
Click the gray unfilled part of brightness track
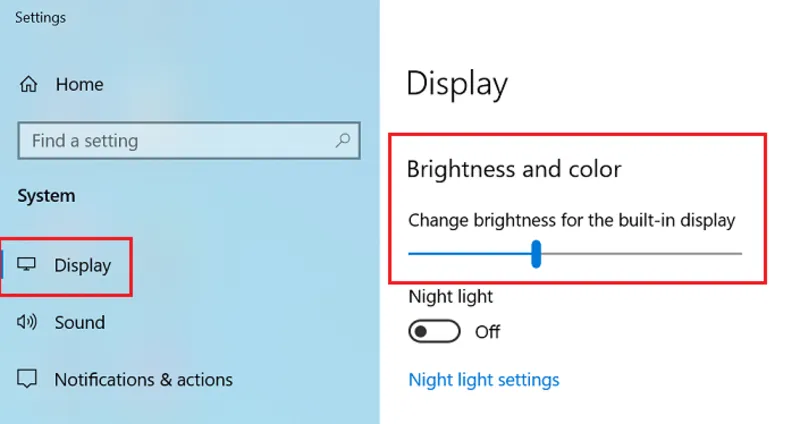(x=641, y=254)
